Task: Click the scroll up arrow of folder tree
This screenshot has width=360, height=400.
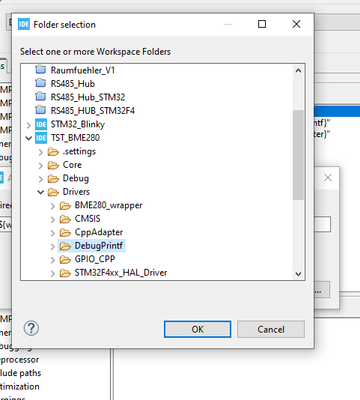Action: coord(298,70)
